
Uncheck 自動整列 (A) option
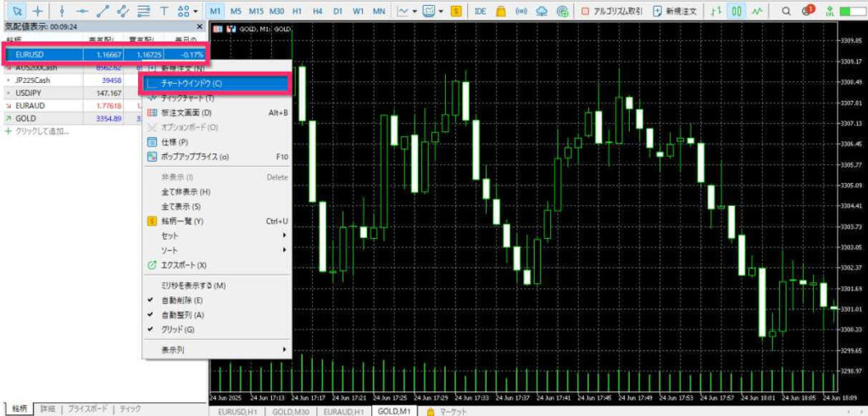point(217,315)
